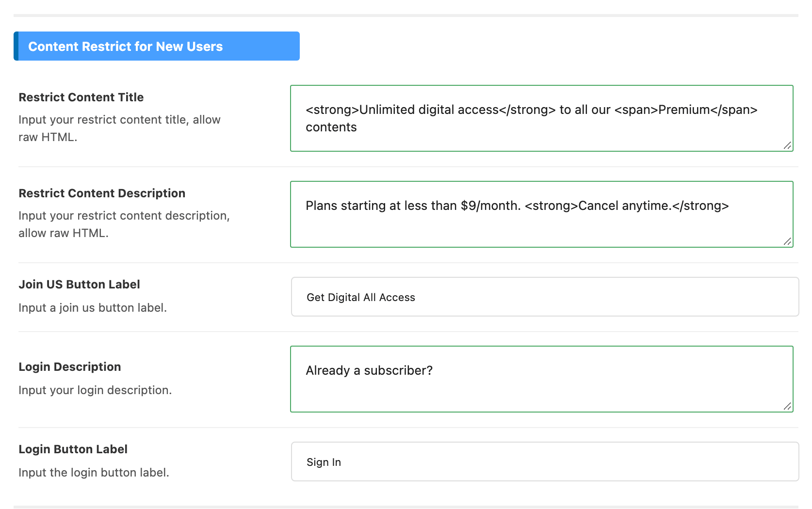The height and width of the screenshot is (509, 812).
Task: Click the Login Description textarea
Action: click(x=542, y=379)
